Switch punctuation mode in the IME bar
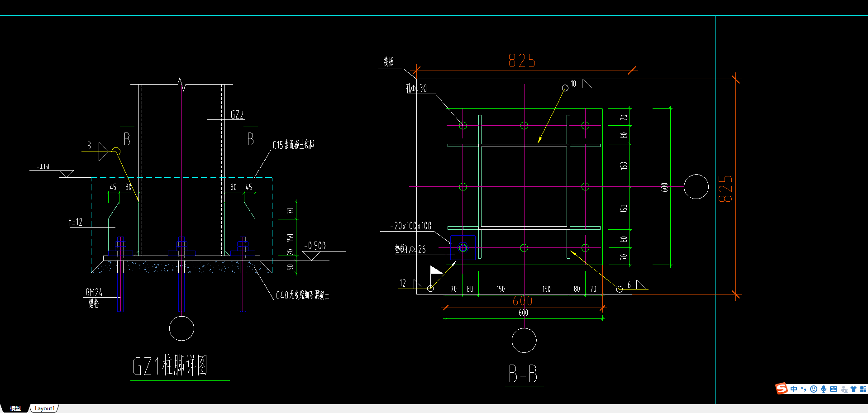Image resolution: width=868 pixels, height=413 pixels. (804, 389)
